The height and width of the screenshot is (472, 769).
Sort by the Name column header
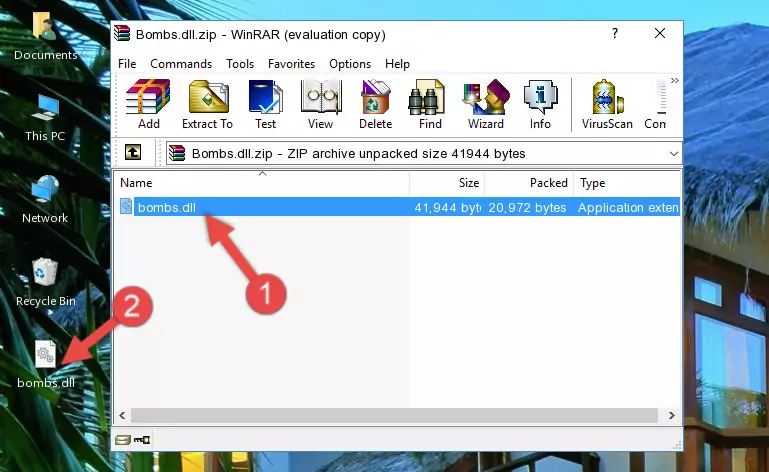pos(262,183)
